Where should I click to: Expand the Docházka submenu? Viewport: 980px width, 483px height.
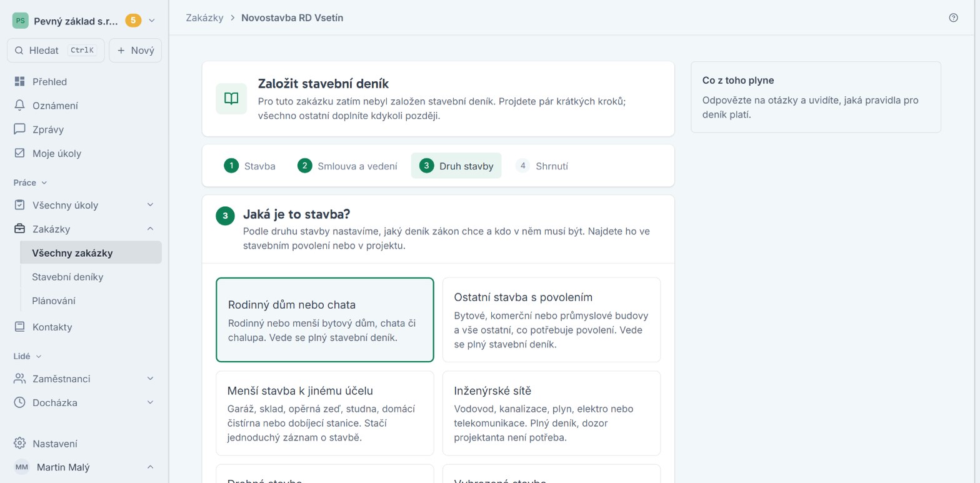(150, 402)
